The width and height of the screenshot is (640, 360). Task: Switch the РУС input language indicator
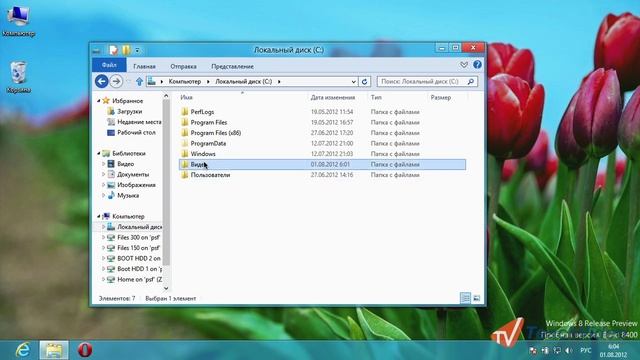click(586, 350)
